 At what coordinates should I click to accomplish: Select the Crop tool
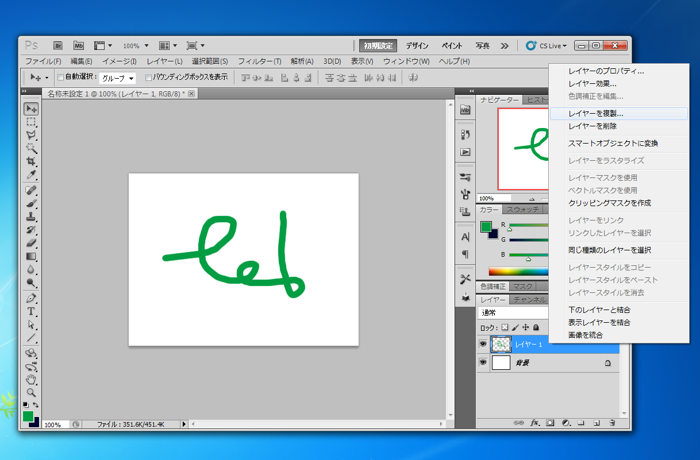[x=31, y=161]
